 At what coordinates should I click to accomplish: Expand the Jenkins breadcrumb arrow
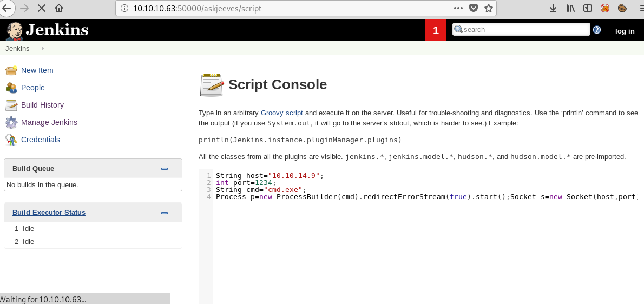coord(42,48)
